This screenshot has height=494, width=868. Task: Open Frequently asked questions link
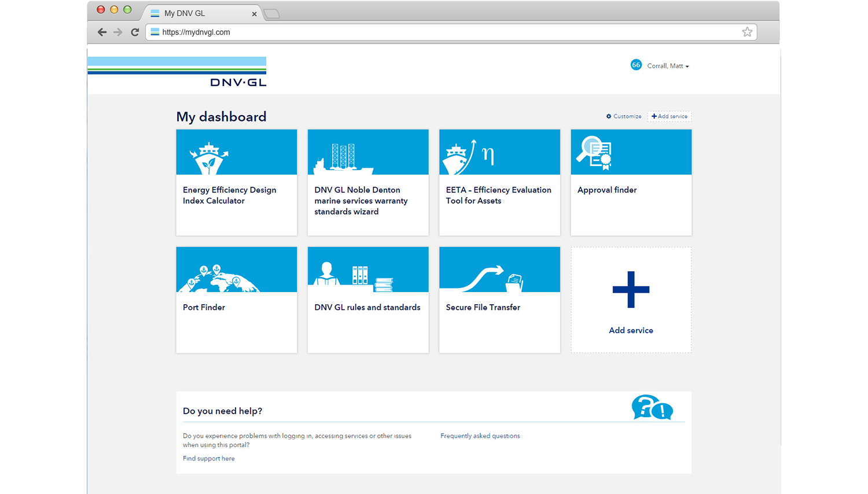(x=480, y=436)
